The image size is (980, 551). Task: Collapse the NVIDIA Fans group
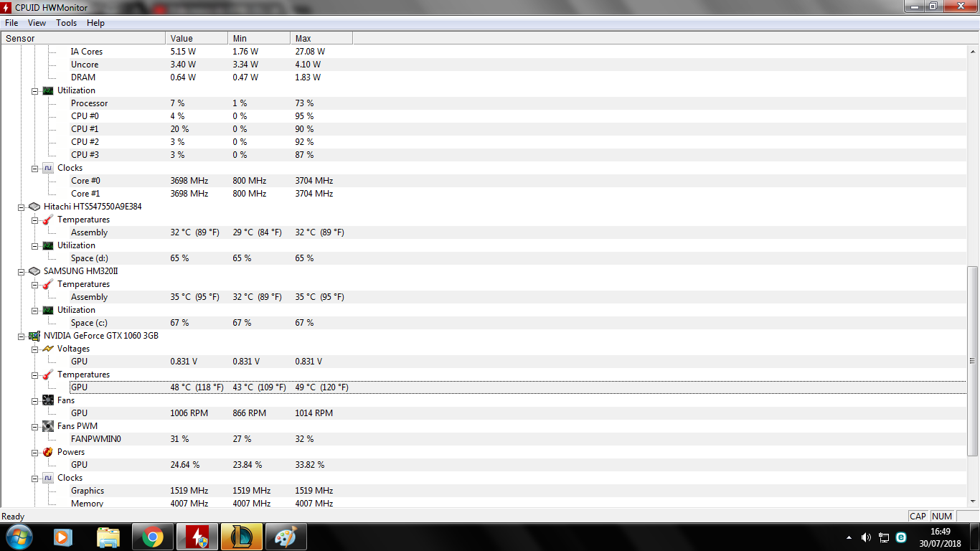click(x=34, y=400)
